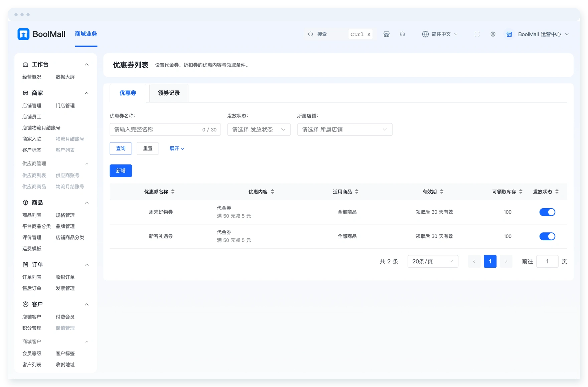Open the settings gear icon
The image size is (588, 387).
click(x=493, y=34)
